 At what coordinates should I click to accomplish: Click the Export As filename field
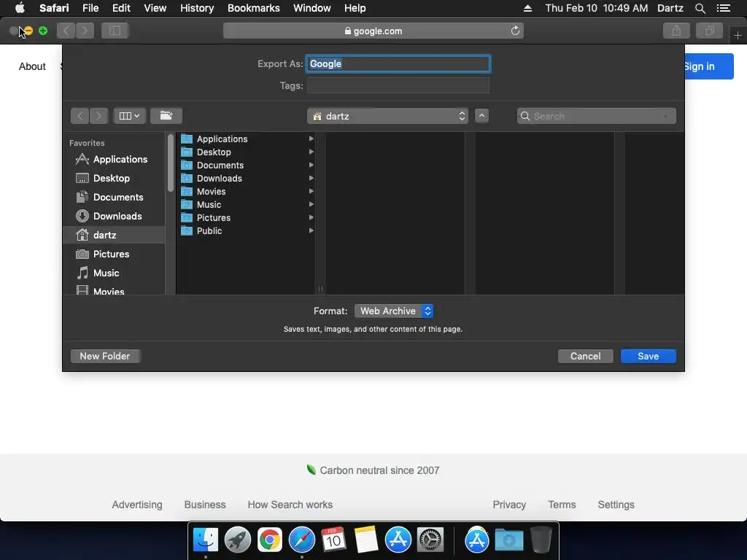398,64
